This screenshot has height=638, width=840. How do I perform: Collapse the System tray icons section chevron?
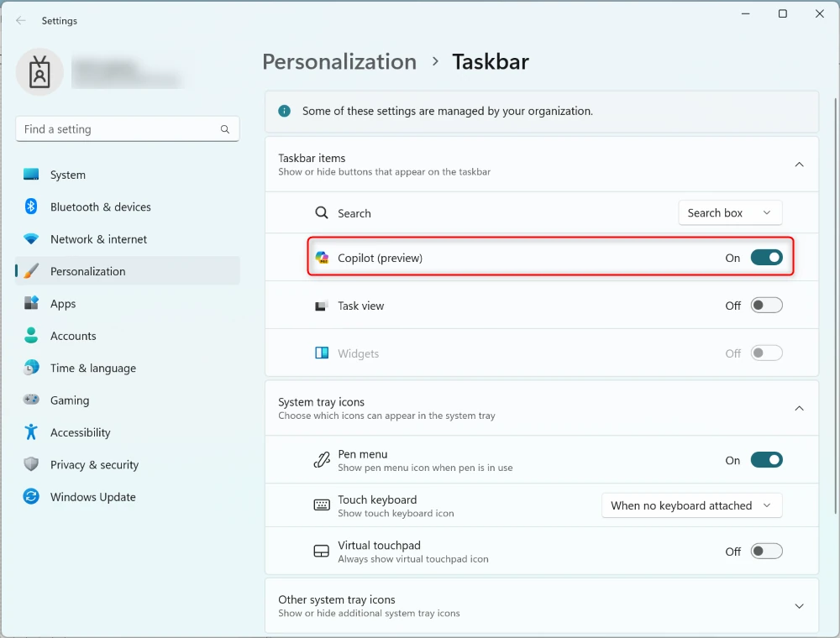800,408
